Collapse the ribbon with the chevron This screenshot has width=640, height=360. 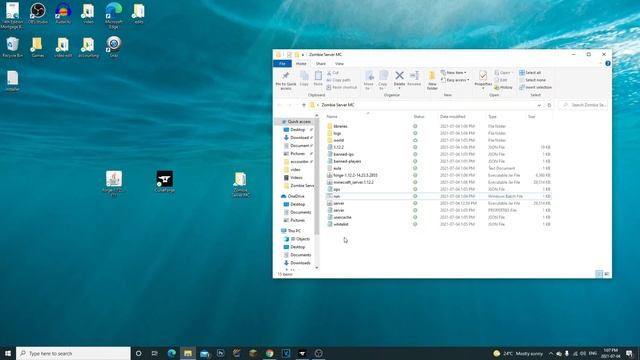tap(601, 64)
